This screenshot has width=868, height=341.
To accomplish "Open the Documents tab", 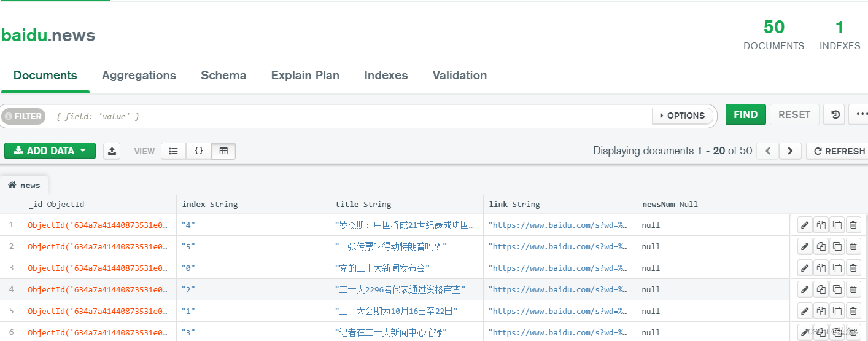I will click(x=45, y=76).
